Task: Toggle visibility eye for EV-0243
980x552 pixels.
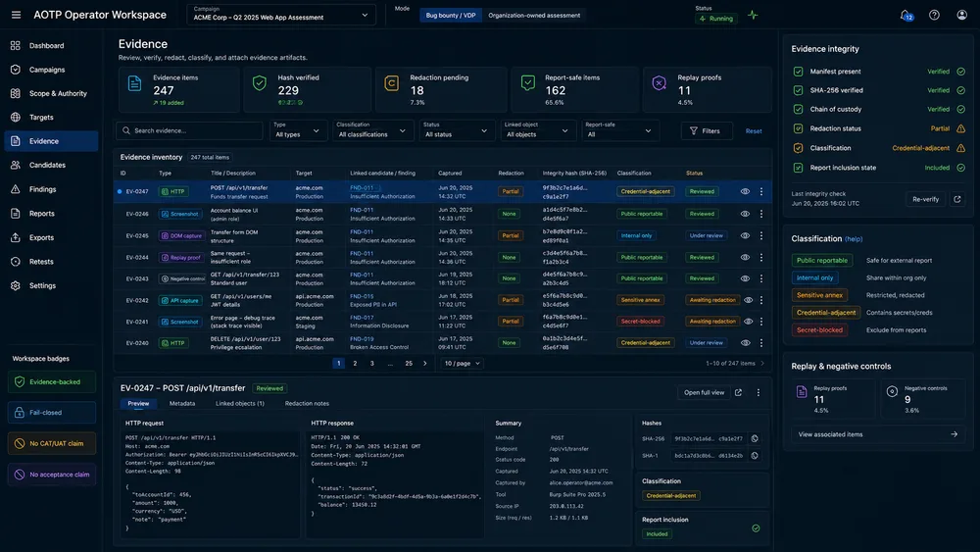Action: click(745, 278)
